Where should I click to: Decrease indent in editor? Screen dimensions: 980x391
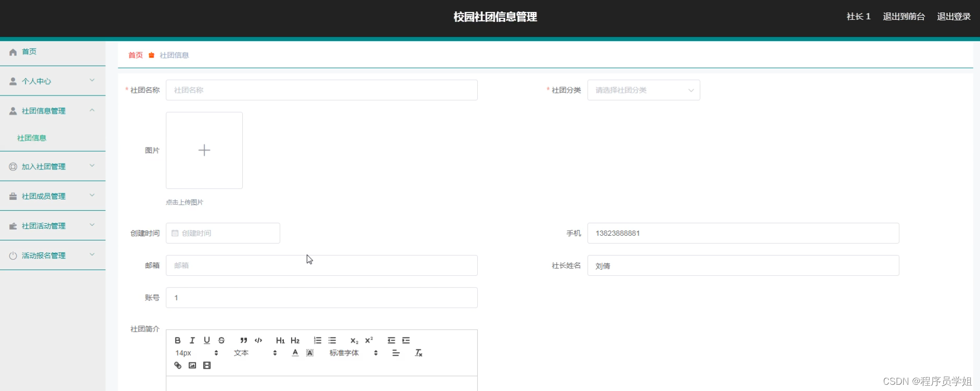[391, 340]
